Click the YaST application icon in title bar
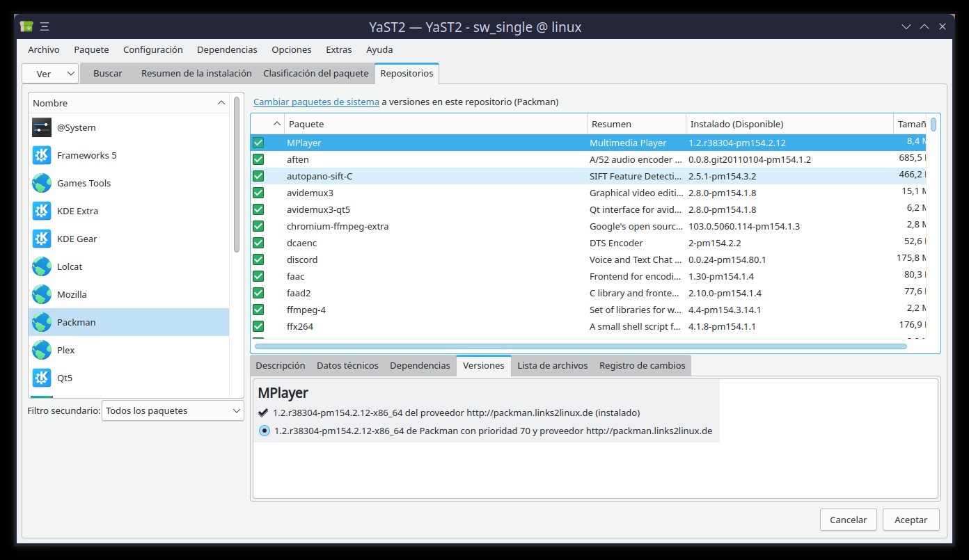 [26, 27]
